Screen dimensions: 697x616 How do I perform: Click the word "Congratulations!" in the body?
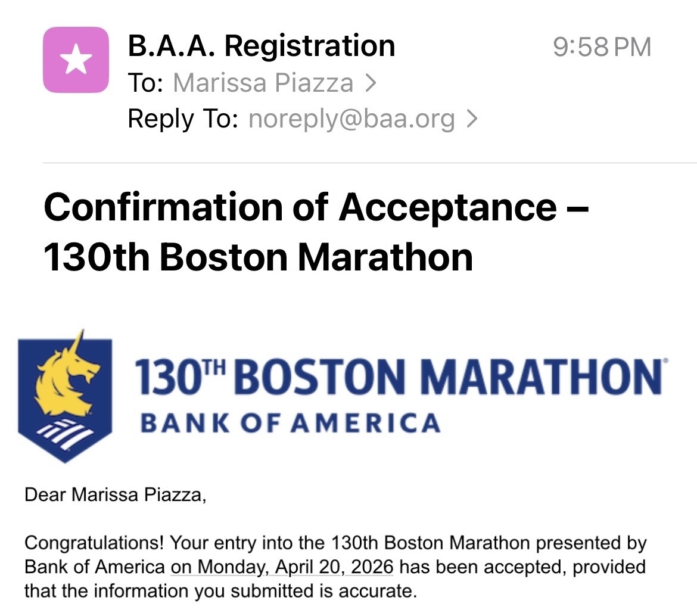click(x=94, y=543)
